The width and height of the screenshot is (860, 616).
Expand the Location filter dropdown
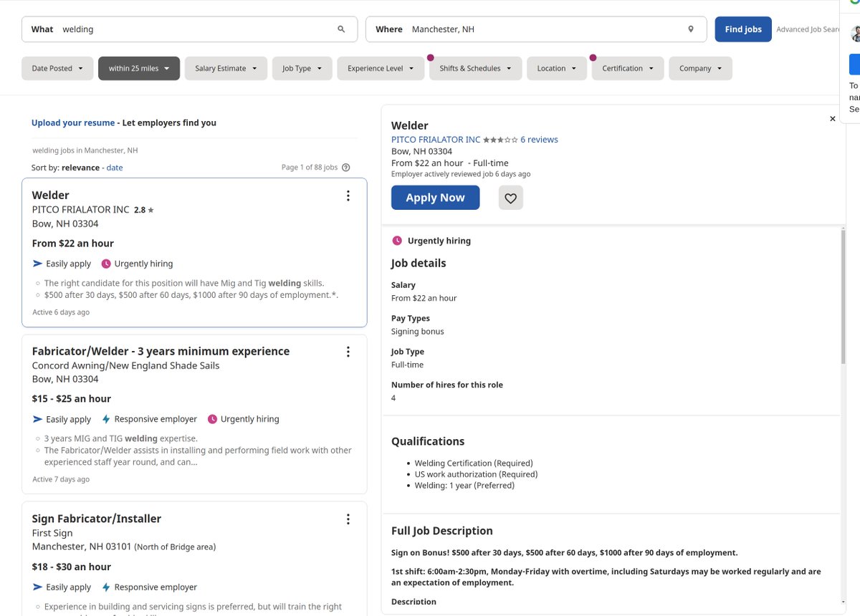point(557,69)
